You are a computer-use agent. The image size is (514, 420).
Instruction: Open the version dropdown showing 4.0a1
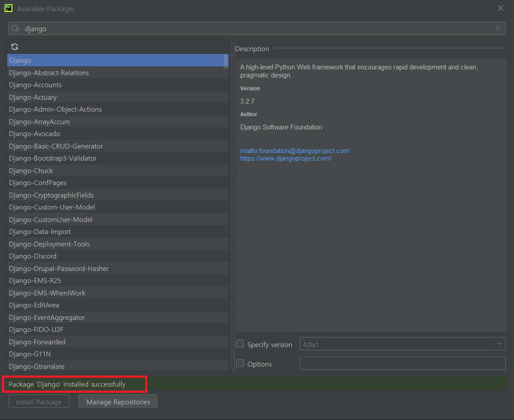[402, 344]
